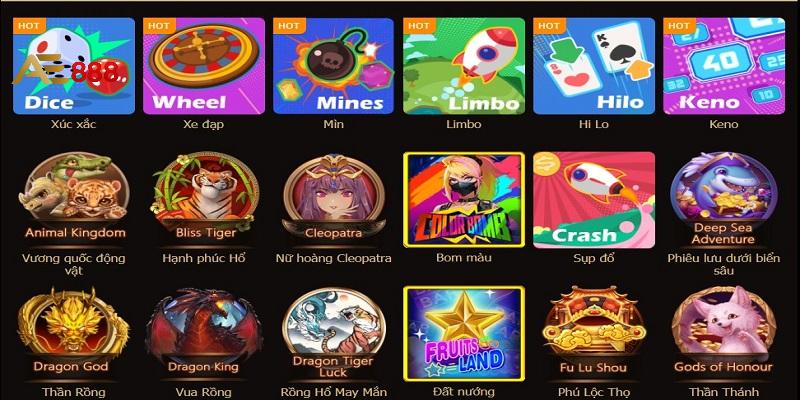Select the Dragon God slot

click(73, 332)
